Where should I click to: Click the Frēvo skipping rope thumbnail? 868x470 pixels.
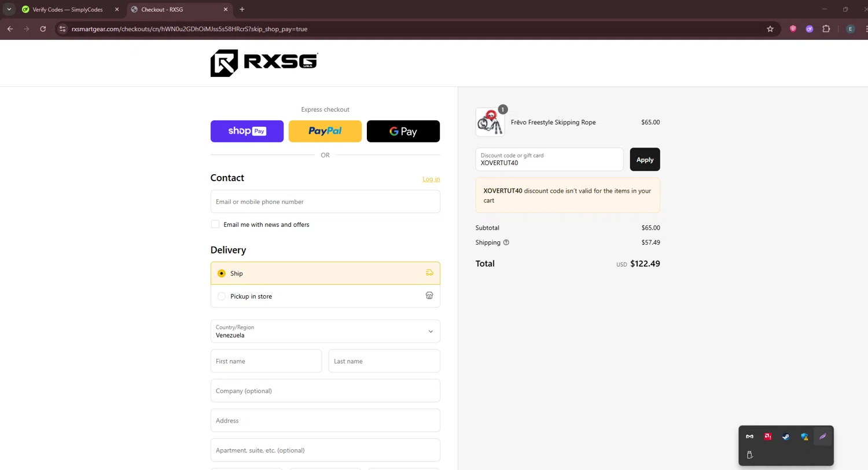tap(490, 122)
